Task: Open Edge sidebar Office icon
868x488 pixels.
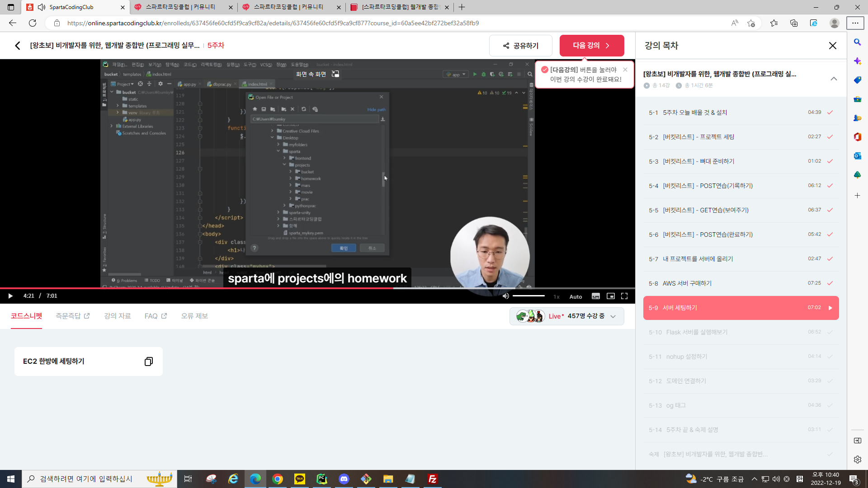Action: coord(857,137)
